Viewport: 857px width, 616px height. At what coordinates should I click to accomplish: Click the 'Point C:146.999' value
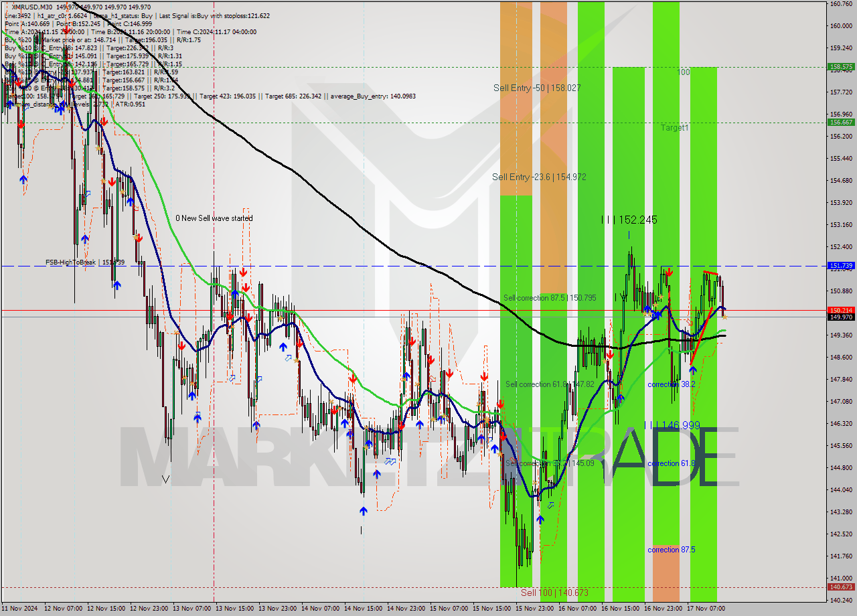(129, 23)
